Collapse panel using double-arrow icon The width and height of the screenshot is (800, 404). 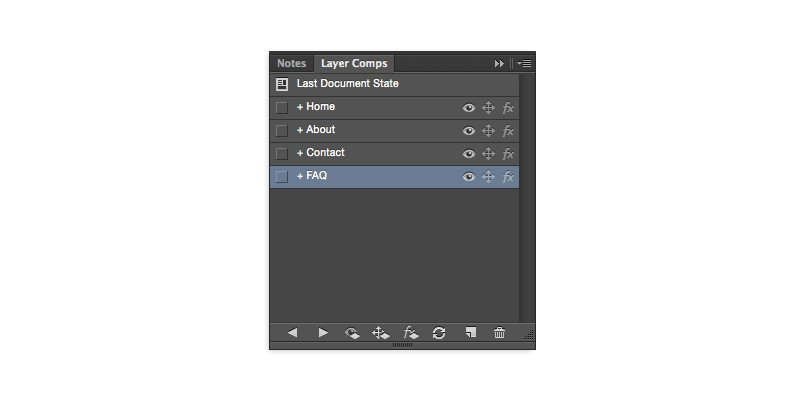[x=499, y=63]
